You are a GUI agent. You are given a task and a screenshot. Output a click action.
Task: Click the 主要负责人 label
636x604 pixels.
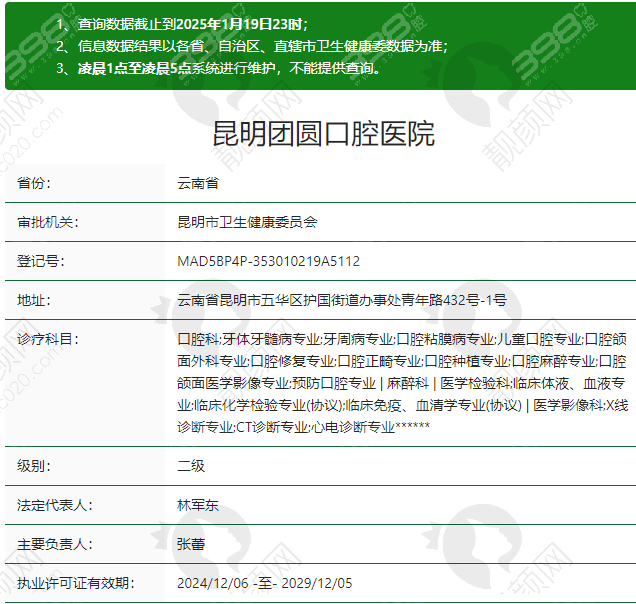click(x=54, y=544)
